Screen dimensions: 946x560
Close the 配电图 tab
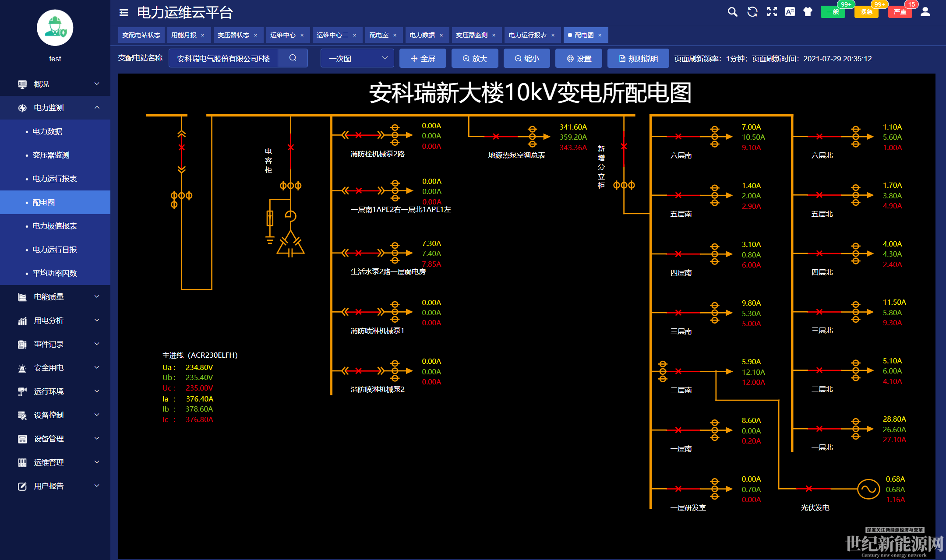click(600, 35)
